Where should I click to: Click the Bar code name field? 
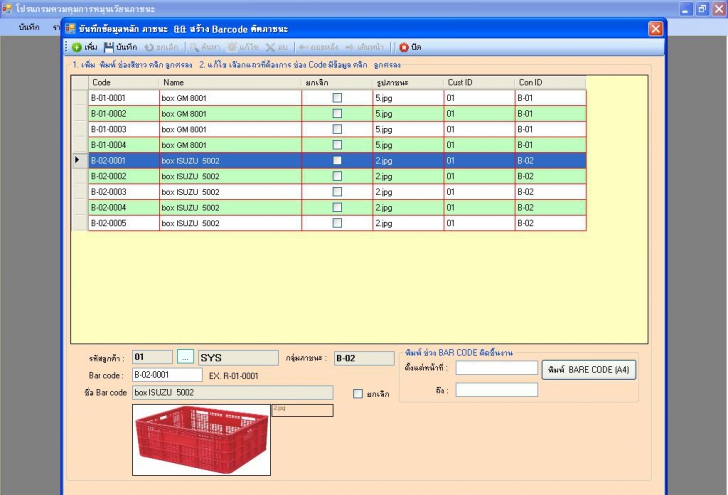pyautogui.click(x=233, y=392)
